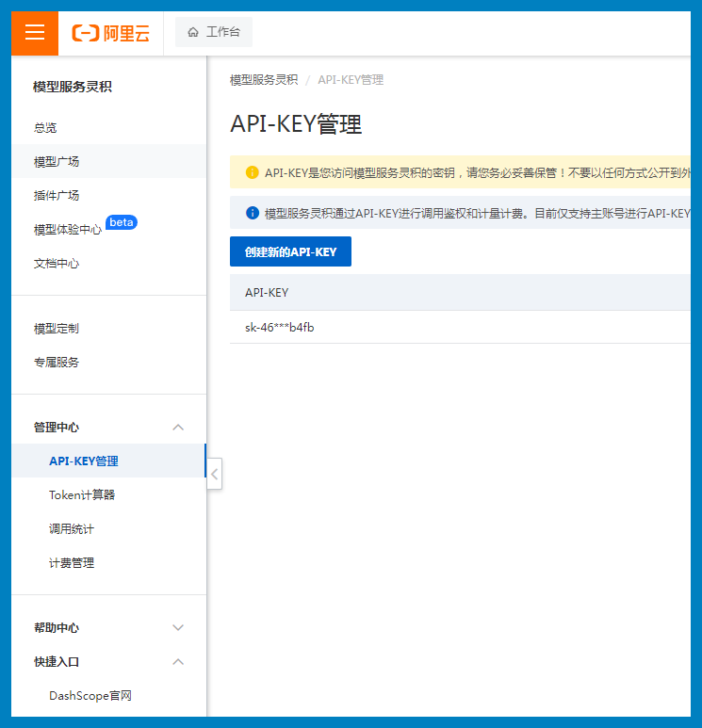Open the DashScope官网 link

[x=90, y=695]
